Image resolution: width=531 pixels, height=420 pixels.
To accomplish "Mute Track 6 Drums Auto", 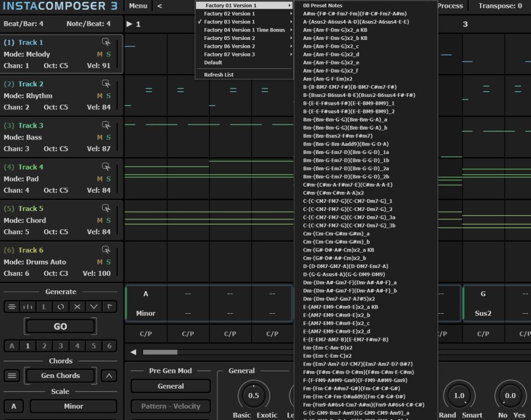I will coord(100,262).
